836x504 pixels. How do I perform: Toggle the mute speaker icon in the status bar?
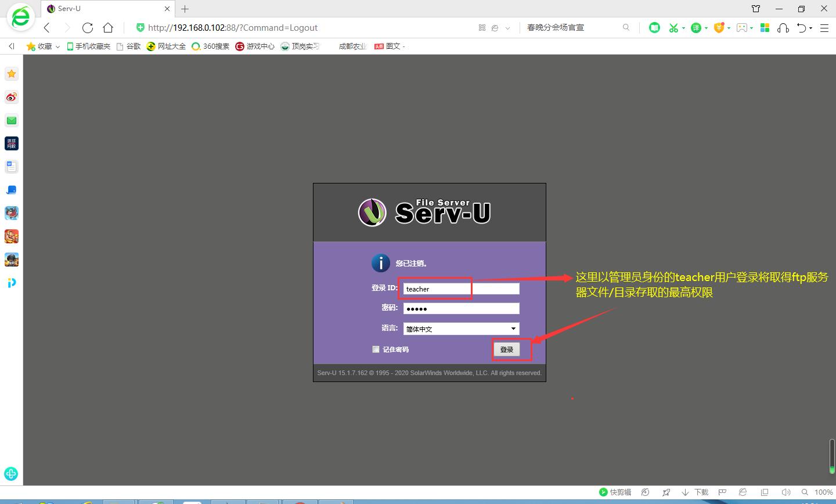click(x=785, y=492)
